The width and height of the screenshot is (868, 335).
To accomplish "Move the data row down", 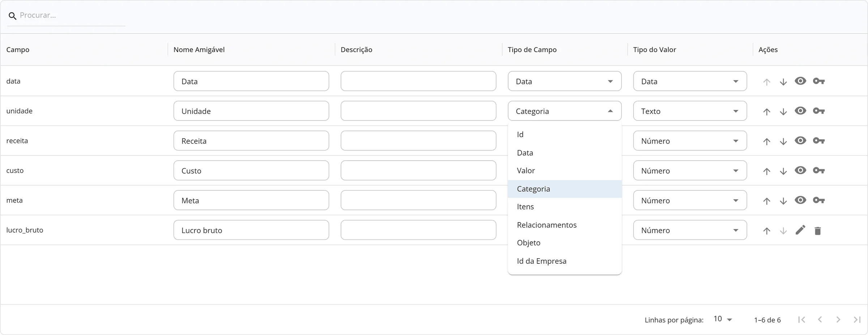I will click(x=783, y=82).
